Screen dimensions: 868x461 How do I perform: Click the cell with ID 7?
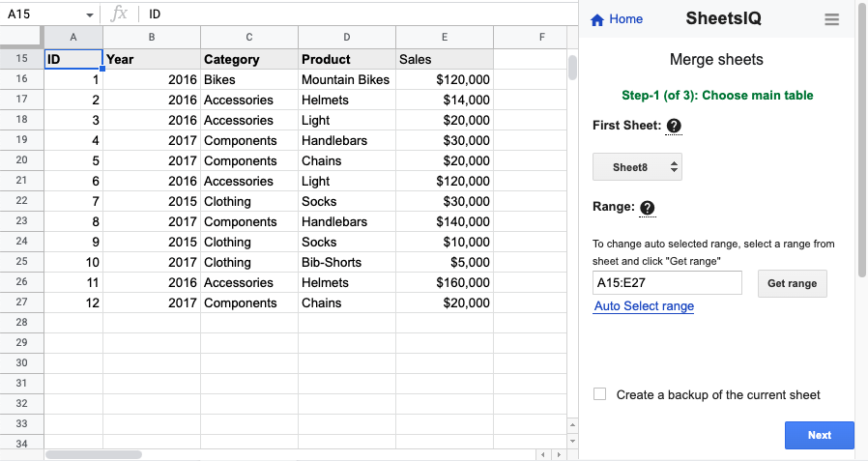(73, 201)
